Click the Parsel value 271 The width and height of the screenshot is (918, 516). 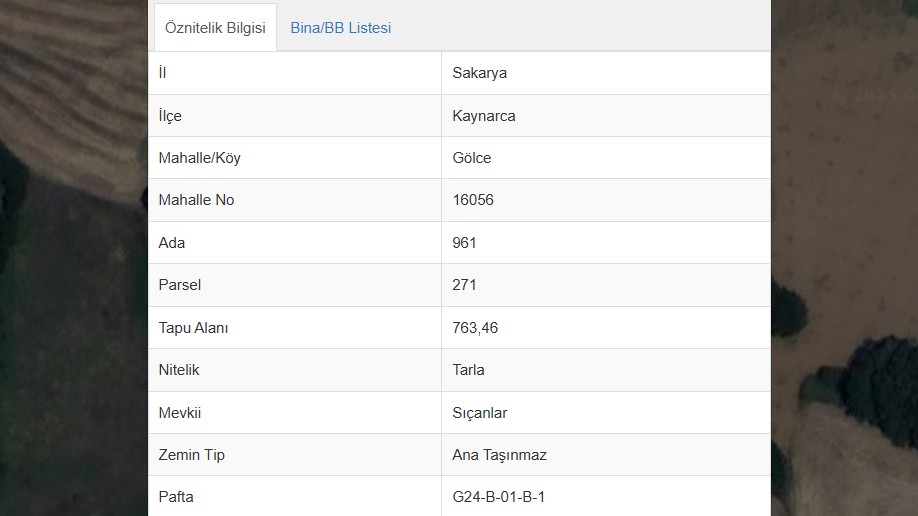coord(464,285)
